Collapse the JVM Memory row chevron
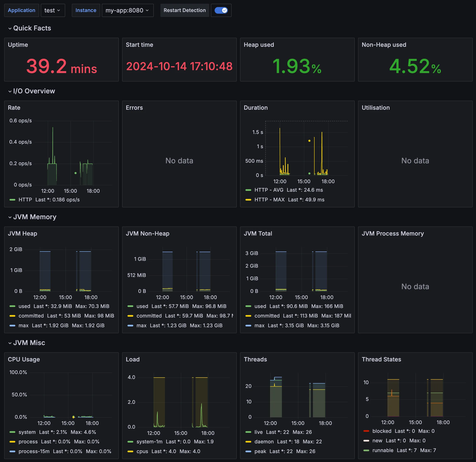The image size is (476, 462). tap(10, 217)
